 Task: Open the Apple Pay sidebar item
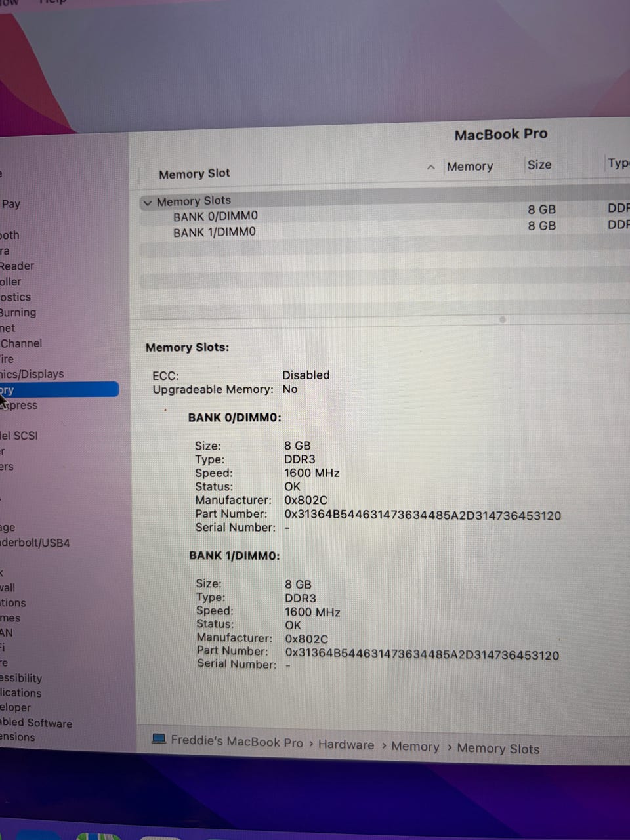click(x=10, y=203)
